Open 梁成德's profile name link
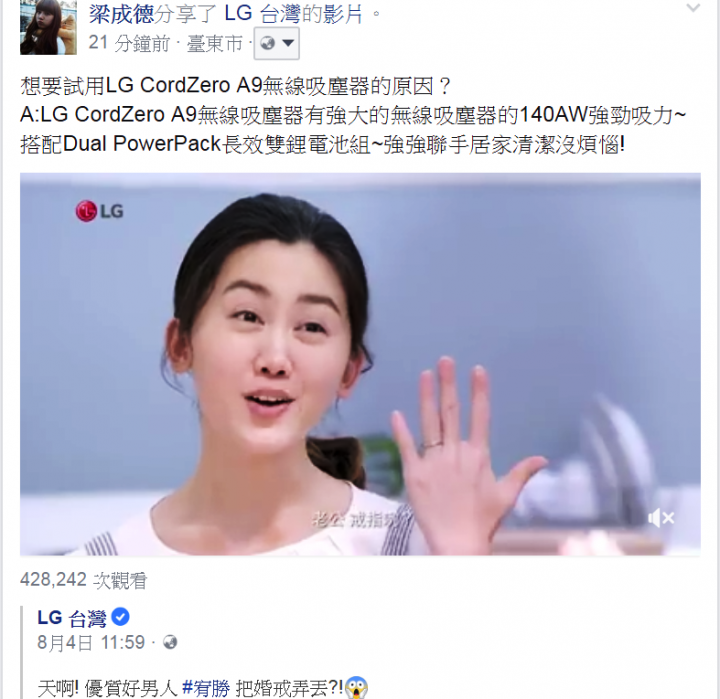 [121, 13]
